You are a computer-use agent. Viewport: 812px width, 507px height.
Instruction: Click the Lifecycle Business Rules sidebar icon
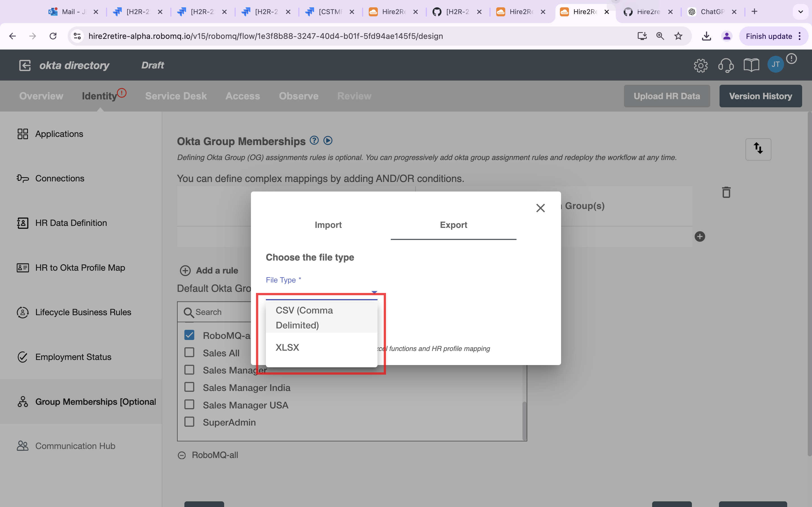[22, 312]
